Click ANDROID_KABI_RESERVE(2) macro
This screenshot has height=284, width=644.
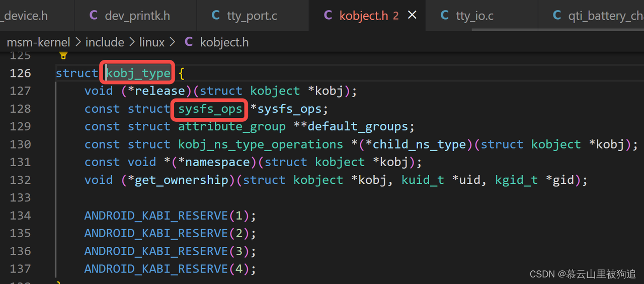coord(167,233)
